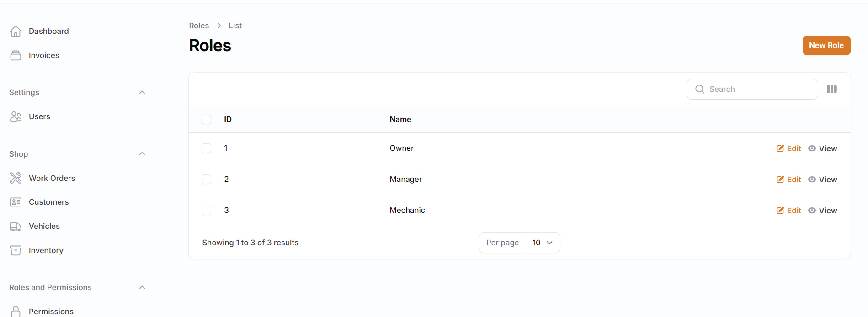Collapse the Shop sidebar group
Image resolution: width=868 pixels, height=317 pixels.
coord(142,154)
